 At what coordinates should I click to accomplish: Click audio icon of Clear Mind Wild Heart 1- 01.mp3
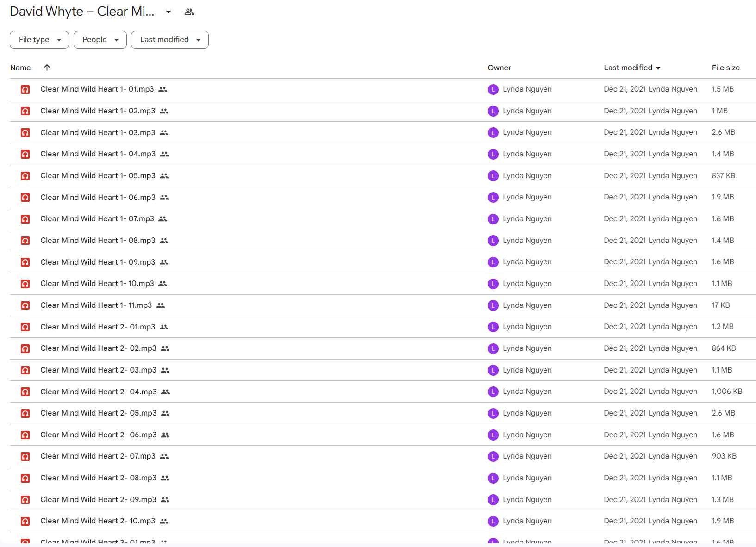coord(25,89)
